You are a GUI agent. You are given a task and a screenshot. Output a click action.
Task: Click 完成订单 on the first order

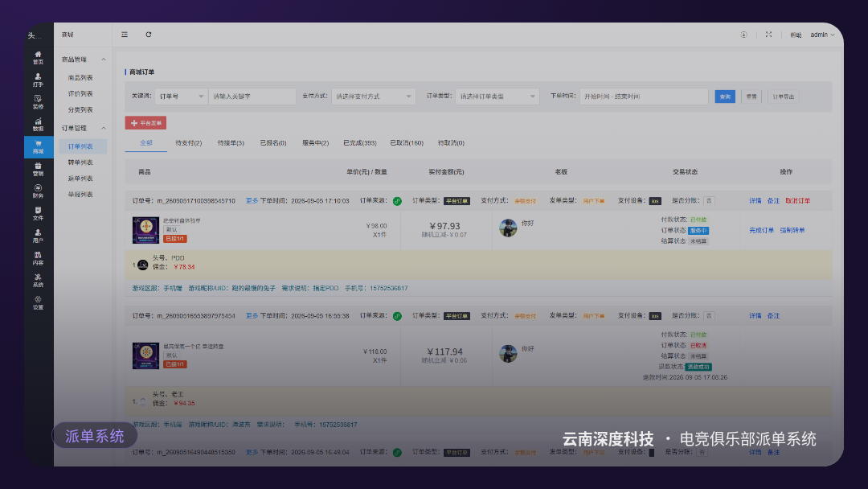click(761, 230)
